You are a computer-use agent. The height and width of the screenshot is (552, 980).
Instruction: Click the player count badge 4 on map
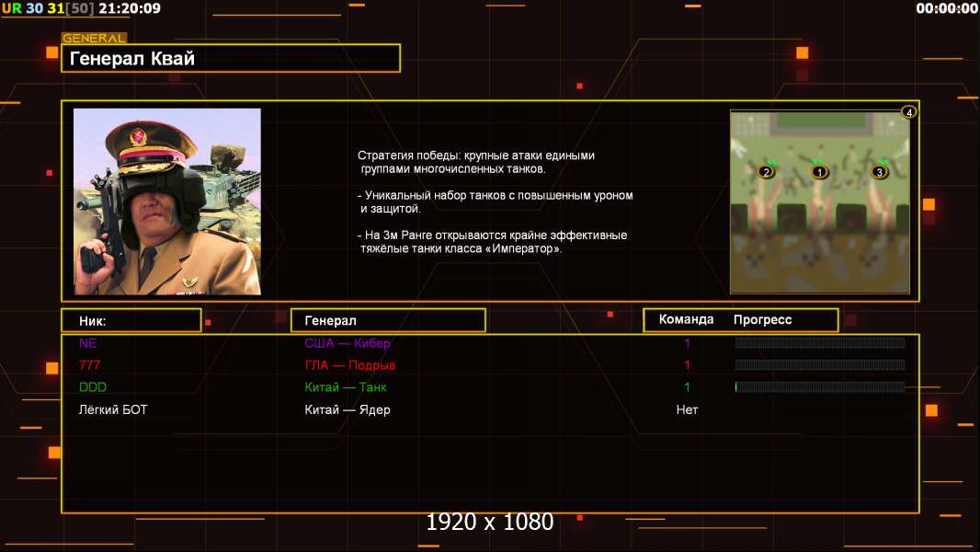tap(908, 112)
